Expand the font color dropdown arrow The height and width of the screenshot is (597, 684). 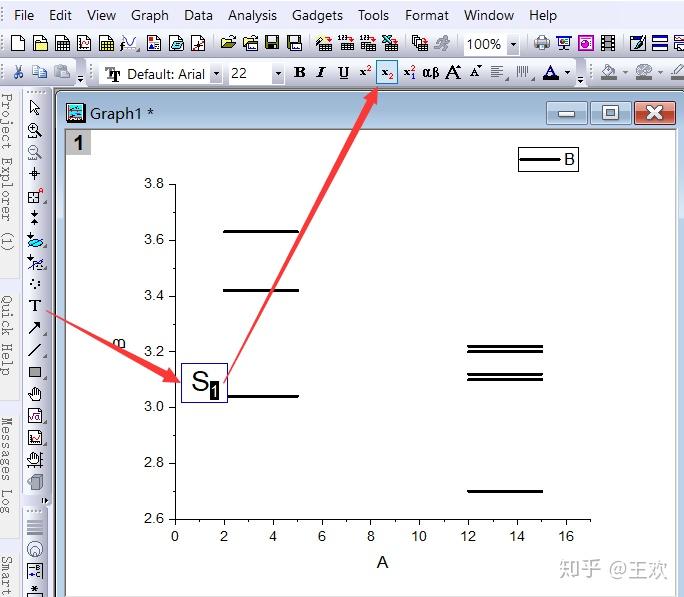pos(567,72)
